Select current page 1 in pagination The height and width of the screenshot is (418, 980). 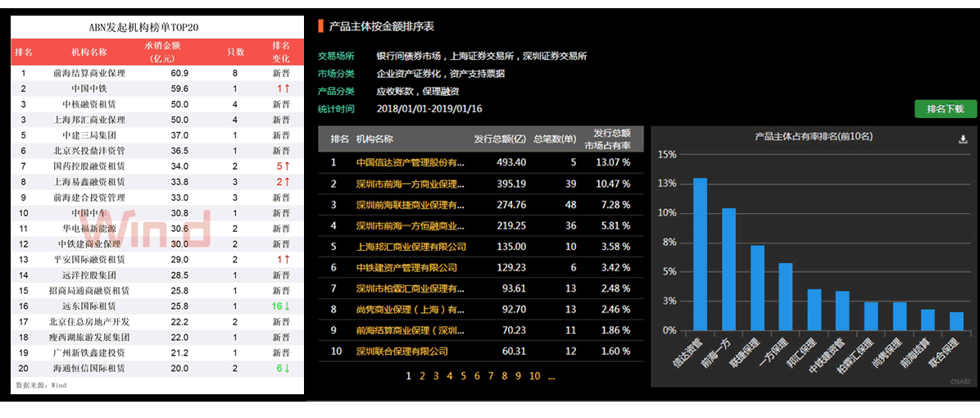coord(409,376)
